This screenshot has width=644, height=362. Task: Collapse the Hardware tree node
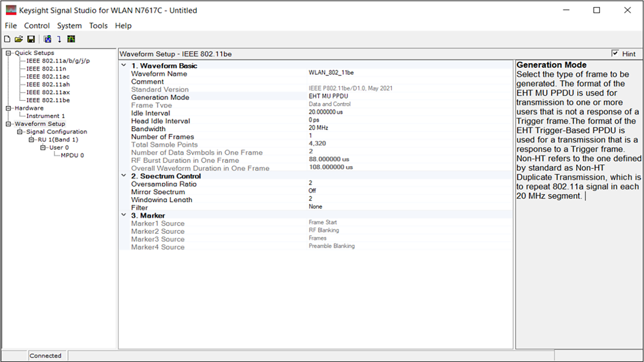pos(8,108)
